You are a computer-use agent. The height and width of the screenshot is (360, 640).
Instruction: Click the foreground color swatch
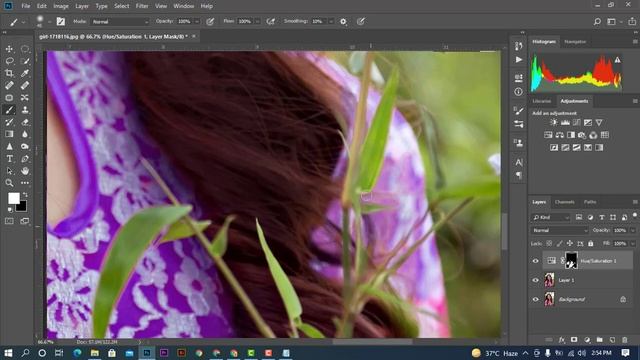click(x=13, y=198)
